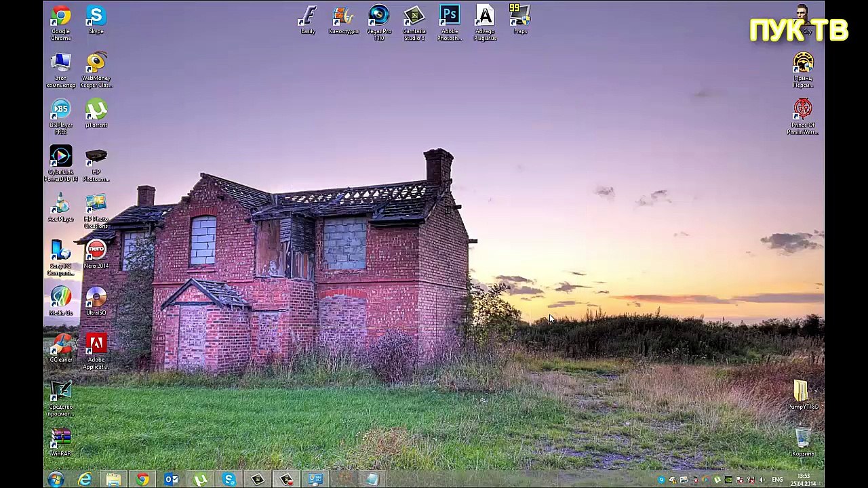
Task: Select the Киностудия desktop shortcut
Action: tap(343, 20)
